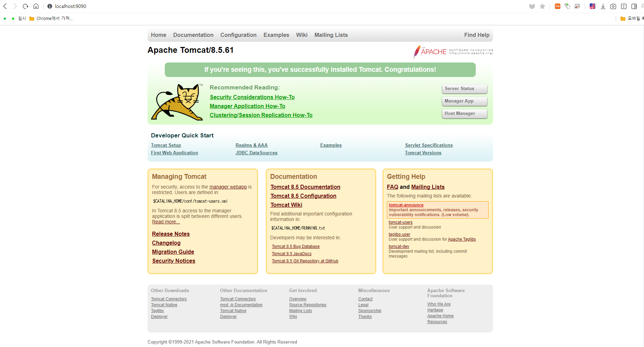Screen dimensions: 644x347
Task: Open Source Repositories footer link
Action: click(x=308, y=305)
